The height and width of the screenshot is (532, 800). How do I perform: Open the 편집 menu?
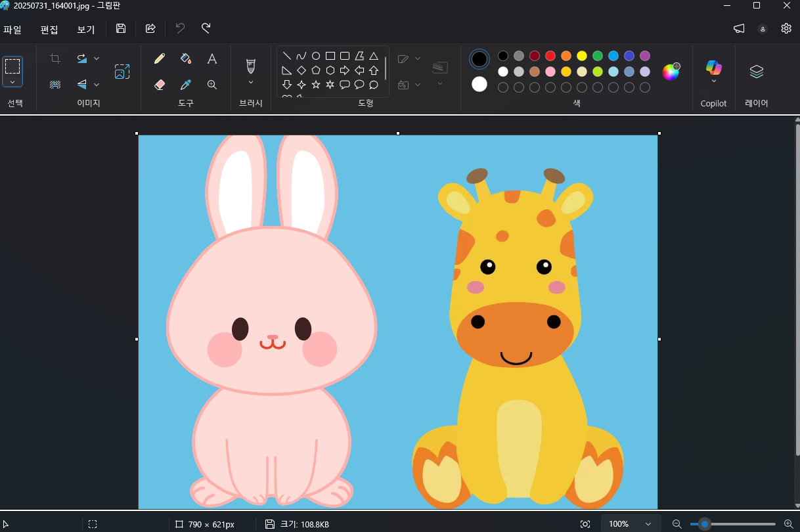49,30
